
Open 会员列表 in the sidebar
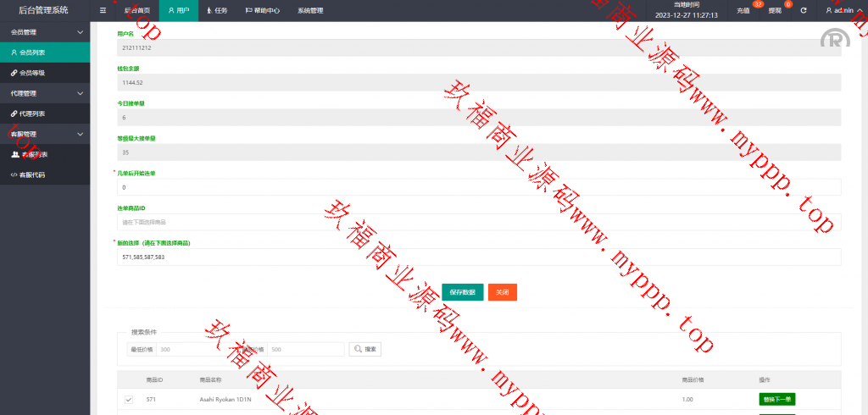pos(32,53)
